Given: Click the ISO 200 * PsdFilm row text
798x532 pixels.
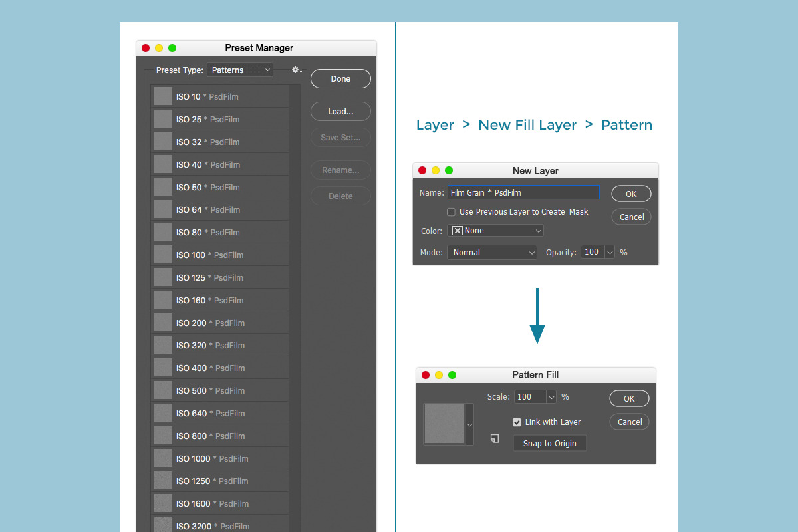Looking at the screenshot, I should (x=210, y=323).
